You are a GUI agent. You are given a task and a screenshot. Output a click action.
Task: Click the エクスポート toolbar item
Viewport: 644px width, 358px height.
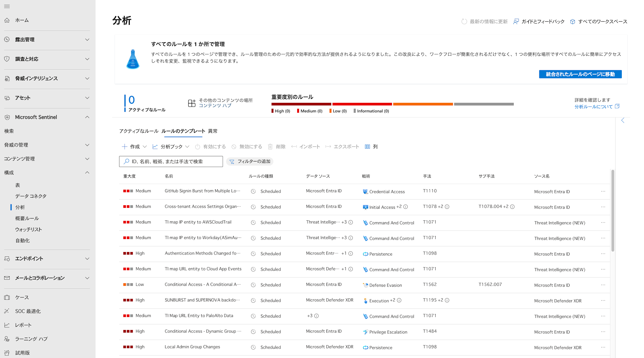[342, 147]
